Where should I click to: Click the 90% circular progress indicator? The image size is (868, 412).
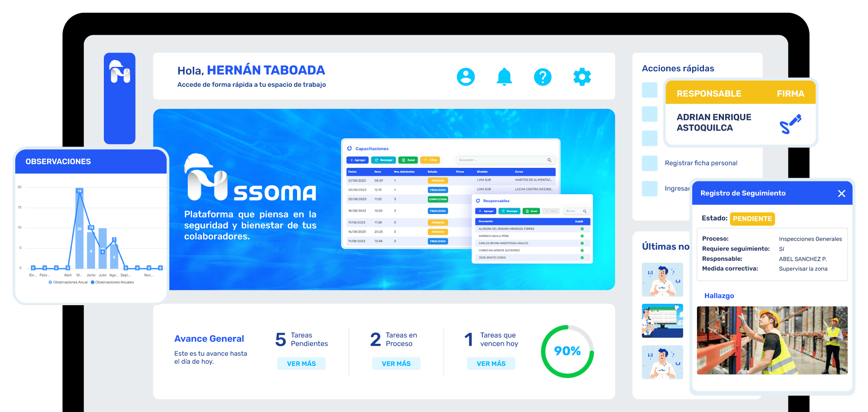567,351
